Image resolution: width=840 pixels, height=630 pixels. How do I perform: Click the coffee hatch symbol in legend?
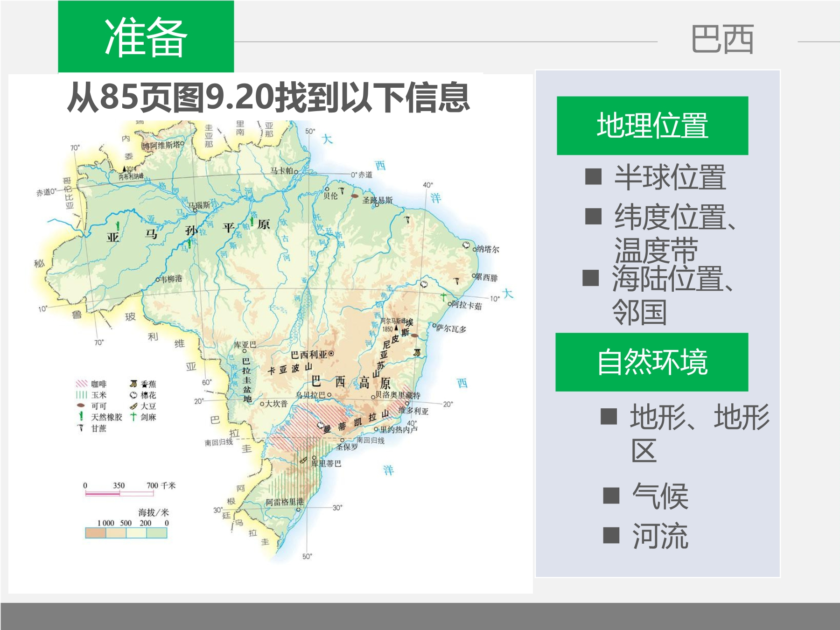pos(82,384)
